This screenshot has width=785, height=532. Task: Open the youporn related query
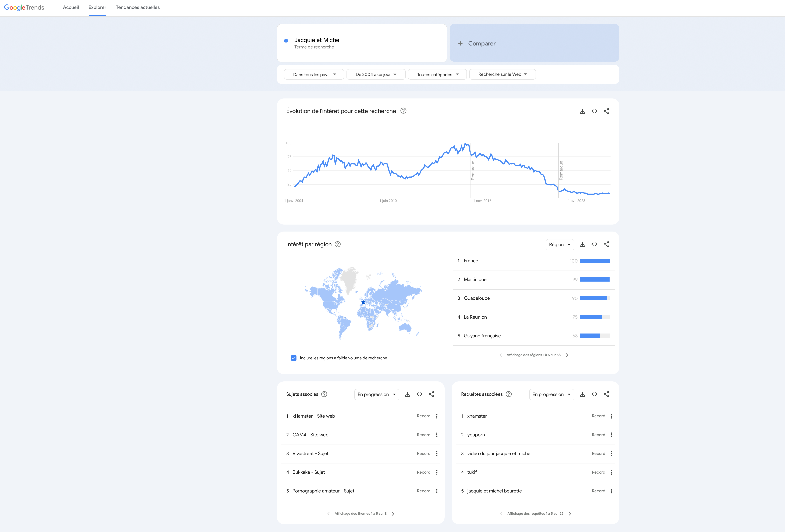[x=476, y=435]
